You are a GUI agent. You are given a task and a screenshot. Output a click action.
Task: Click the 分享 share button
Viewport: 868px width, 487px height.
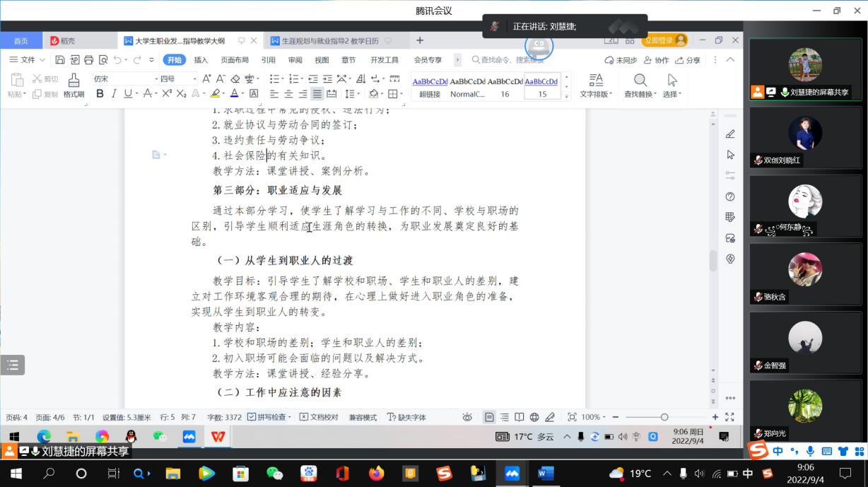pos(688,60)
